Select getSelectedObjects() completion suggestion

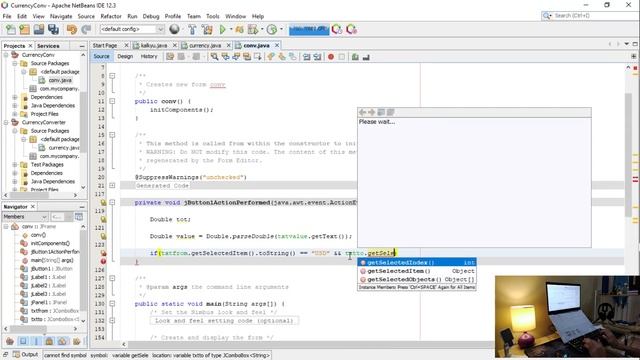tap(417, 280)
